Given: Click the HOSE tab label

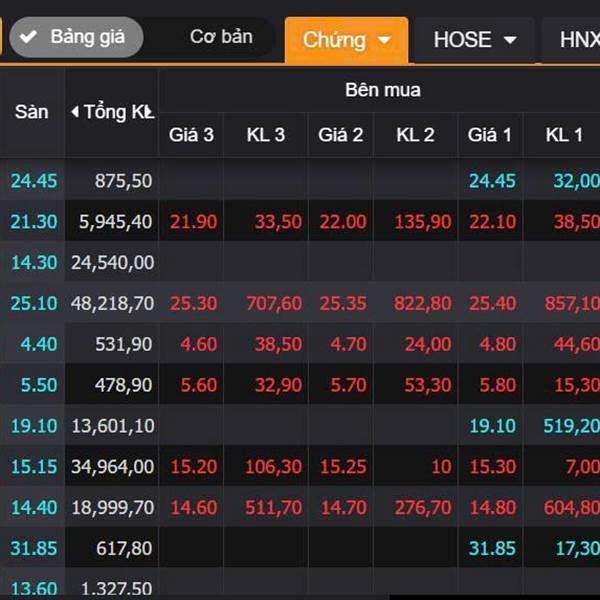Looking at the screenshot, I should (462, 41).
